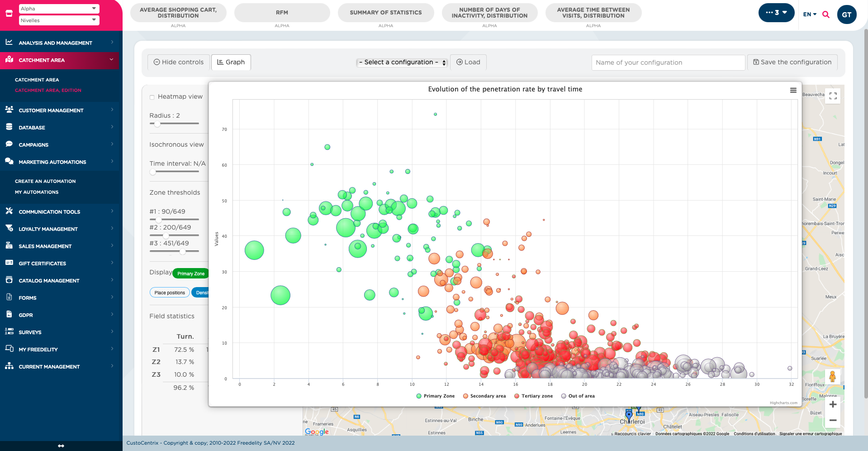Switch to Summary of Statistics tab
Screen dimensions: 868x451
386,13
